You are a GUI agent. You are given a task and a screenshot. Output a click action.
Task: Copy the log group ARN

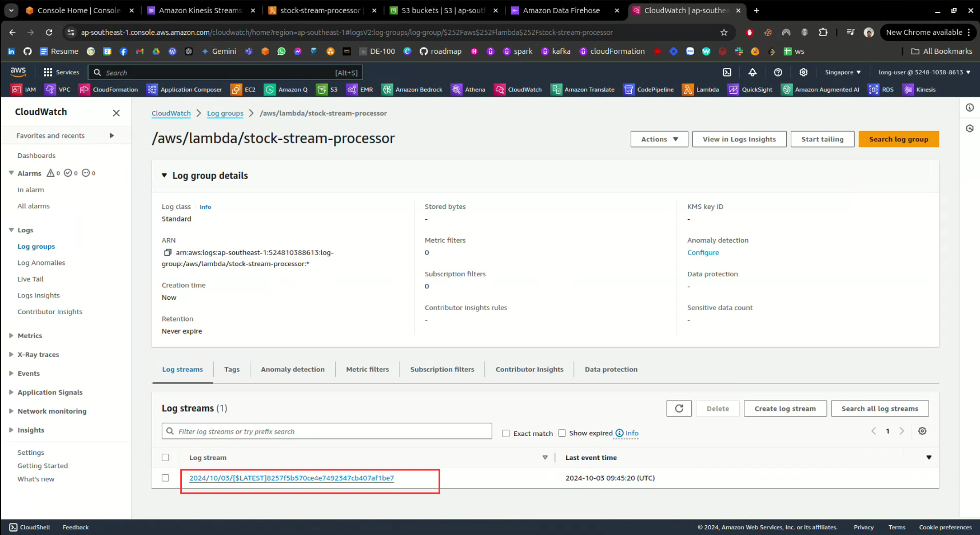[168, 252]
